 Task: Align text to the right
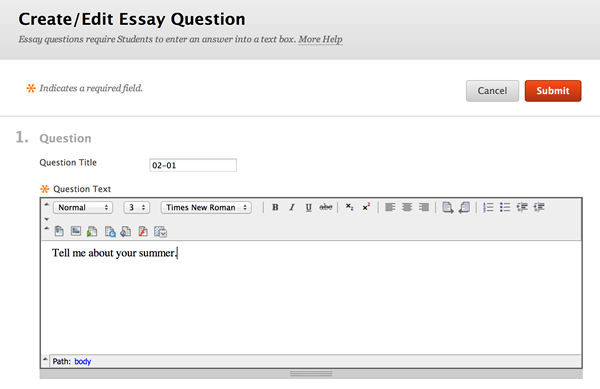(424, 207)
